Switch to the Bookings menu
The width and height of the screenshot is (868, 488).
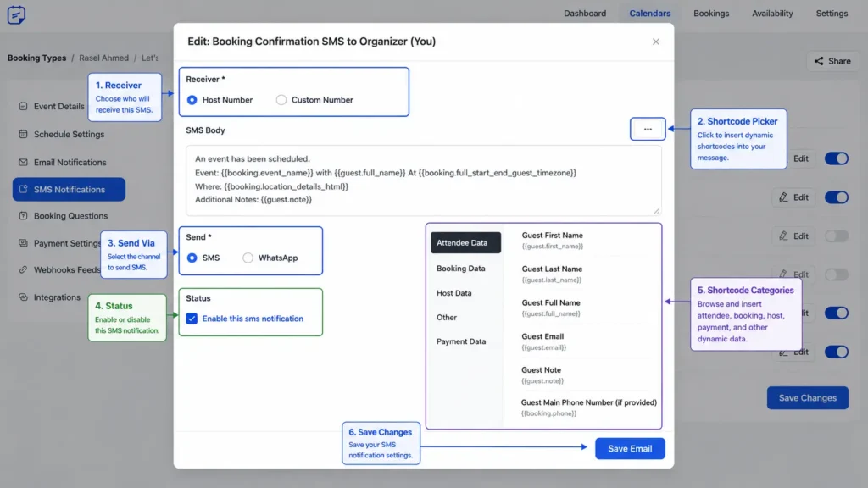[x=711, y=14]
